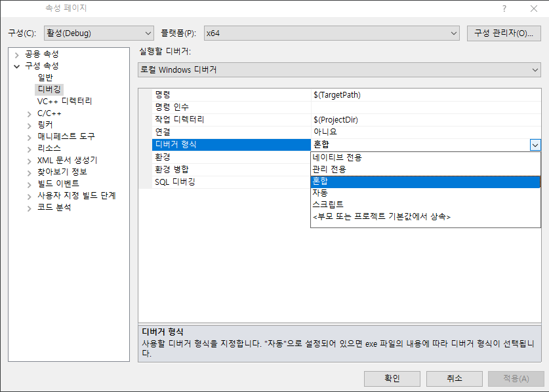Cancel with the 취소 button

[455, 378]
